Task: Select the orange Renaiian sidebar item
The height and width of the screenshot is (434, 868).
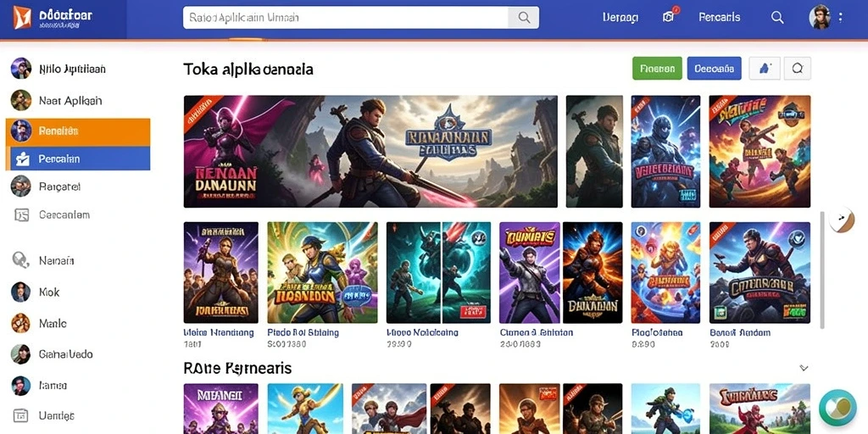Action: [78, 131]
